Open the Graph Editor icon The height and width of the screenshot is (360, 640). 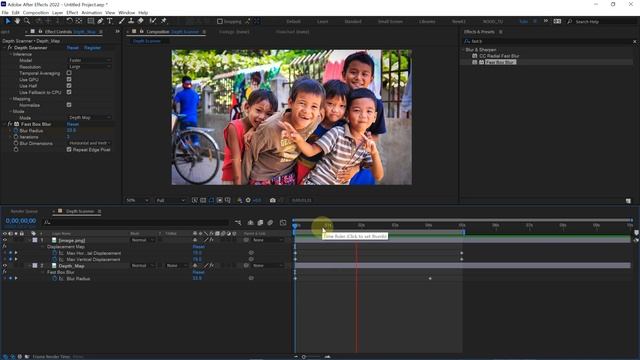[283, 223]
